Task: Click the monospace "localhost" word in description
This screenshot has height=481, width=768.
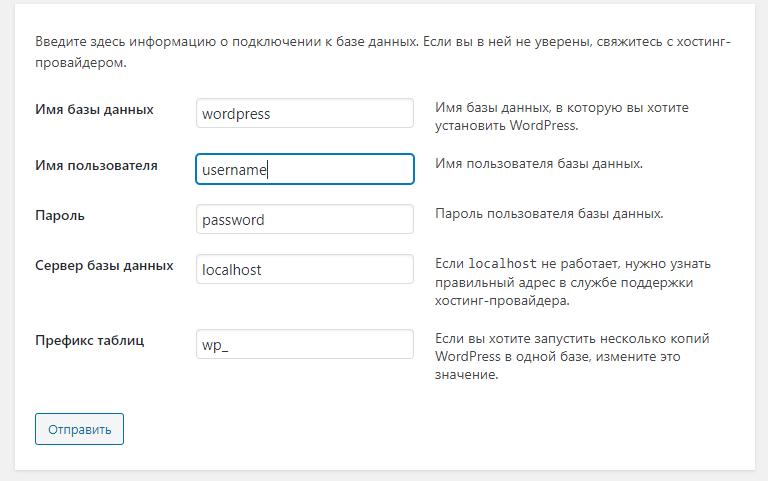Action: [504, 264]
